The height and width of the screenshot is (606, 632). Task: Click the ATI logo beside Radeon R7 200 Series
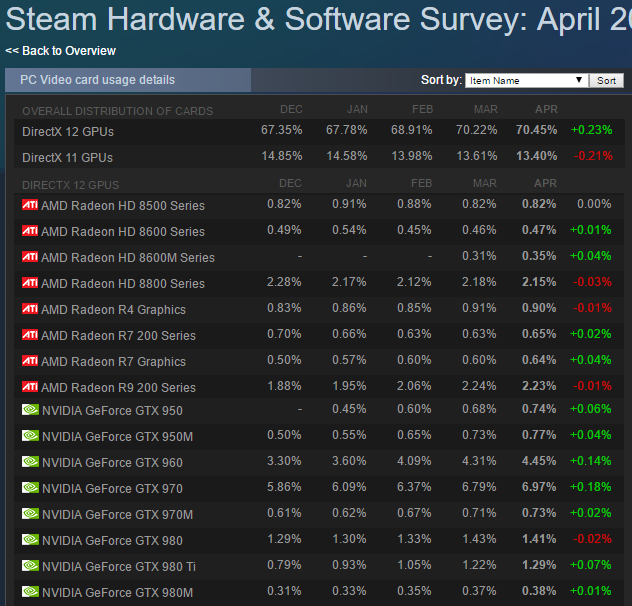click(x=30, y=335)
